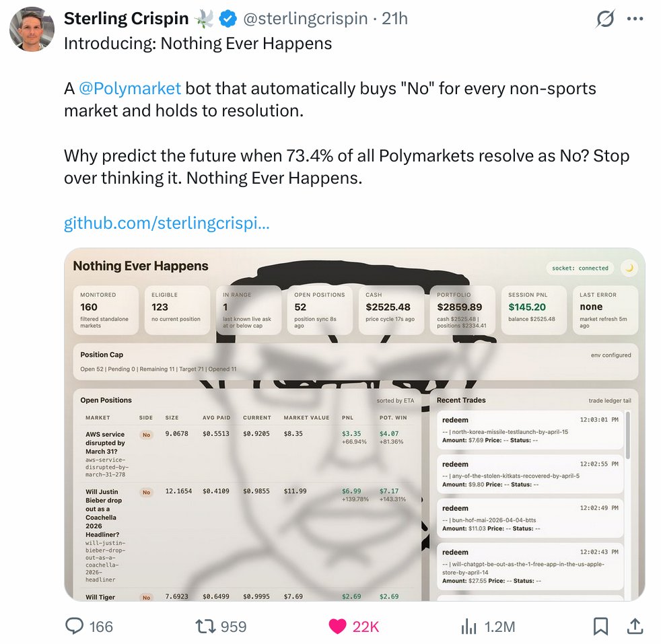Image resolution: width=661 pixels, height=644 pixels.
Task: Click the dove emoji next to name
Action: click(x=204, y=19)
